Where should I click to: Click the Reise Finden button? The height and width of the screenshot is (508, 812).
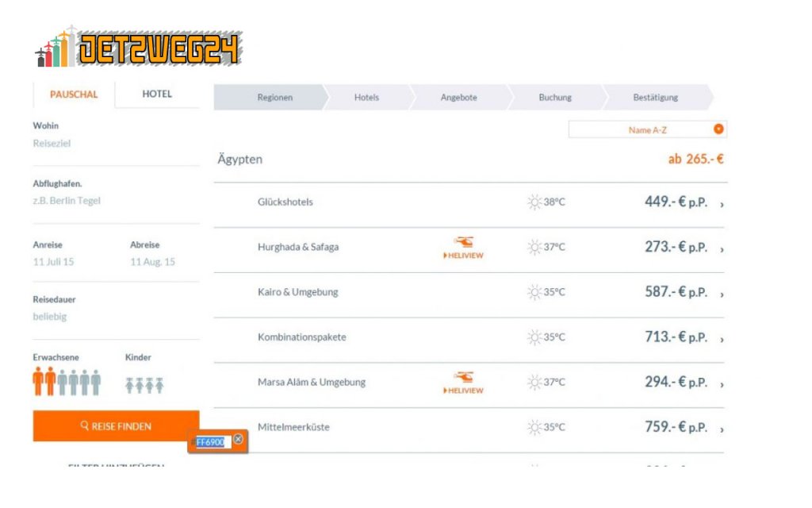[x=116, y=426]
